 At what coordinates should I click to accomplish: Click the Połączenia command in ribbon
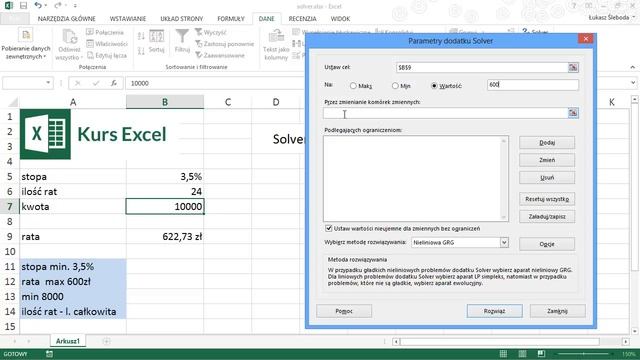point(105,32)
